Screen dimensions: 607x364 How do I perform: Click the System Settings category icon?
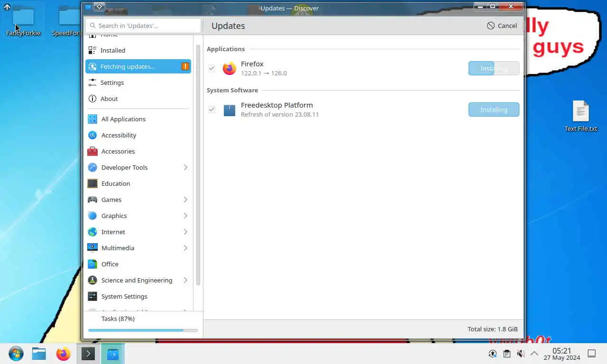[x=92, y=296]
